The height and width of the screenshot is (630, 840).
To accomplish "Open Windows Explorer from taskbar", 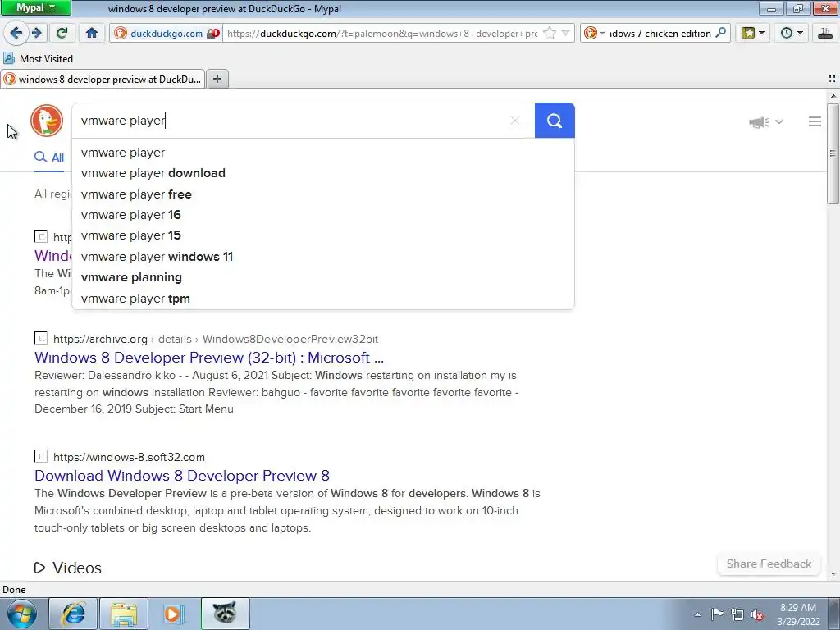I will click(124, 614).
